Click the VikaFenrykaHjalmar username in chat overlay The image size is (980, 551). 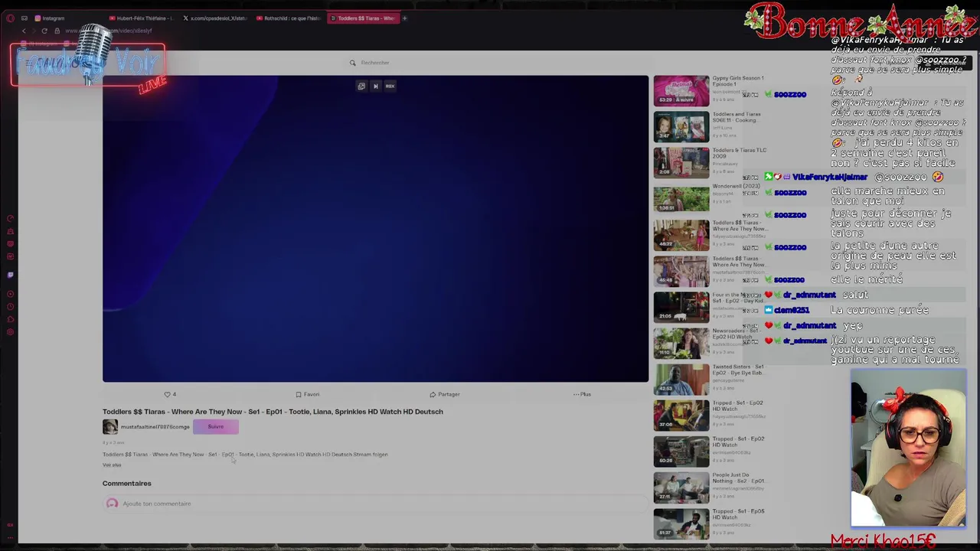pos(830,178)
